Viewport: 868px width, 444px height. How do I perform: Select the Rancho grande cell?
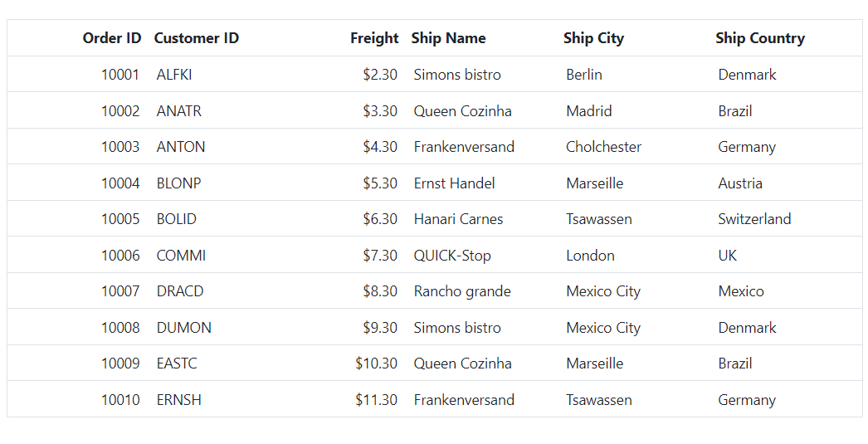[x=481, y=291]
